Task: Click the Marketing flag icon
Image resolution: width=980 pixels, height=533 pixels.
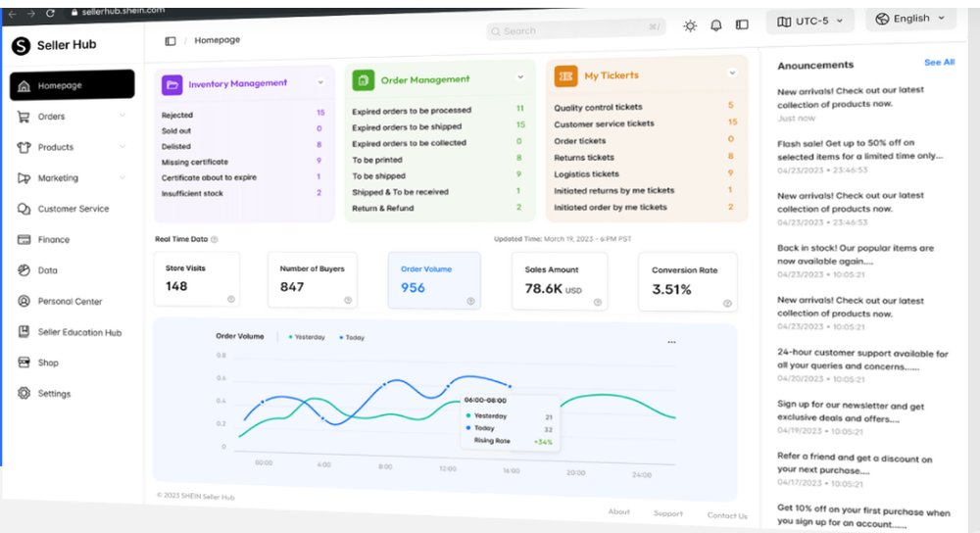Action: coord(24,178)
